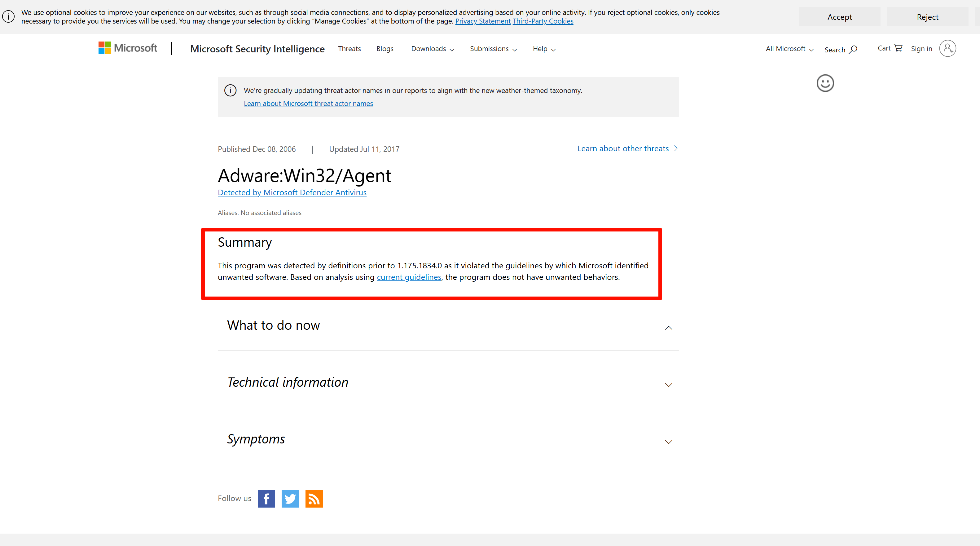Click the cookie banner info icon

[8, 16]
